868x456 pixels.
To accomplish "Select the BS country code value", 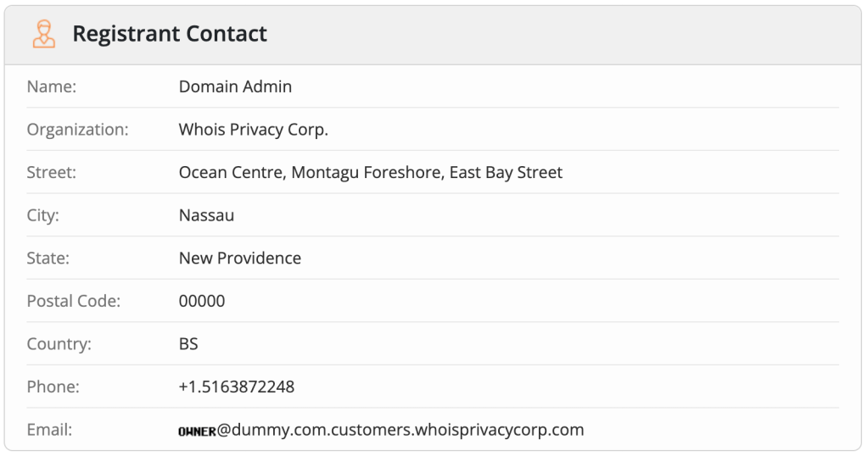I will pos(188,344).
